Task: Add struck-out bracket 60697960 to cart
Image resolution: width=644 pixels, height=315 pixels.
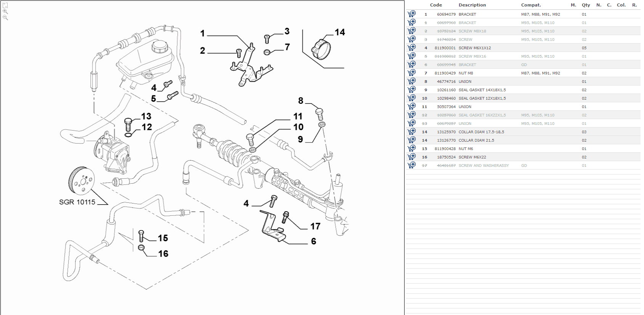Action: [x=412, y=23]
